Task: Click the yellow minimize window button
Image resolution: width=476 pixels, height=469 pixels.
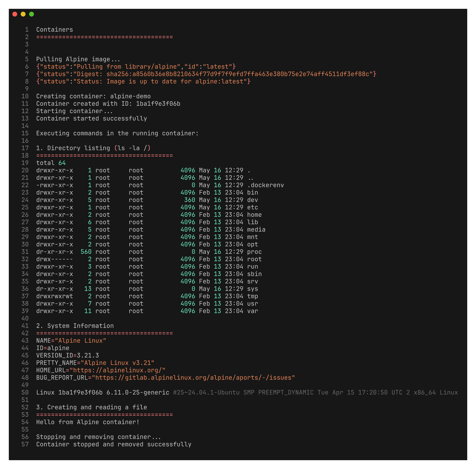Action: [23, 14]
